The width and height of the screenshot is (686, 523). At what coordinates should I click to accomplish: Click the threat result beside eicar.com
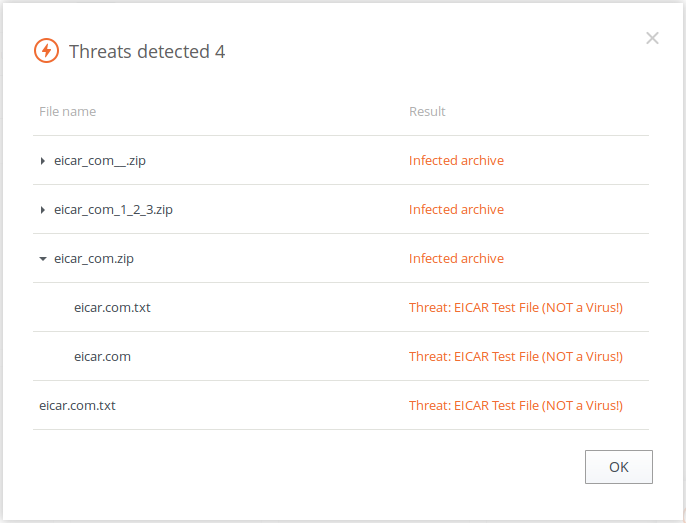pyautogui.click(x=515, y=356)
